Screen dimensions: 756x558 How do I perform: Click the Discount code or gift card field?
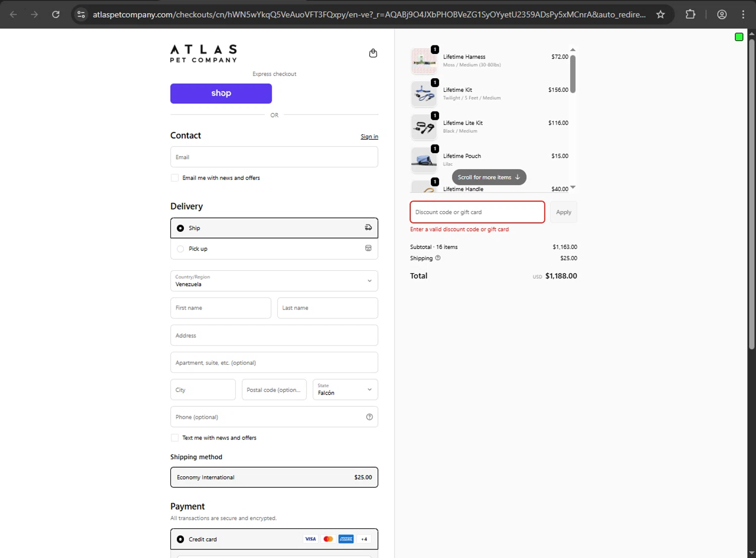pos(477,212)
